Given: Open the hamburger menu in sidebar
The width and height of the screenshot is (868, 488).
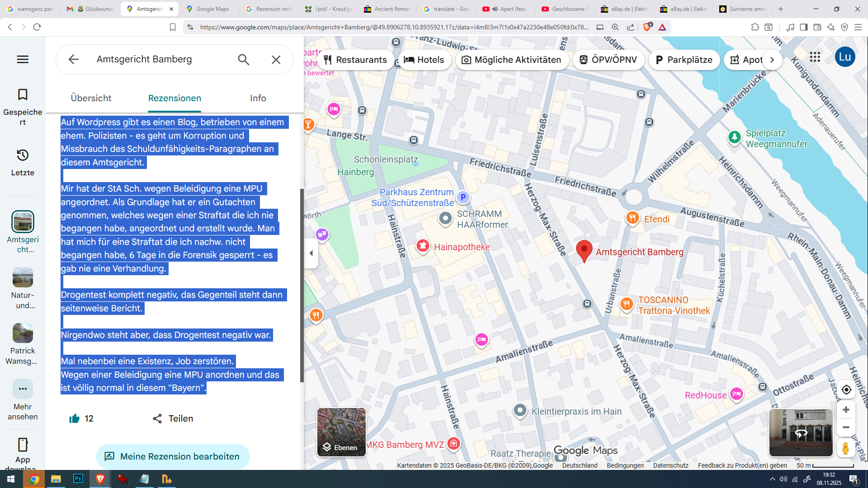Looking at the screenshot, I should pyautogui.click(x=23, y=59).
